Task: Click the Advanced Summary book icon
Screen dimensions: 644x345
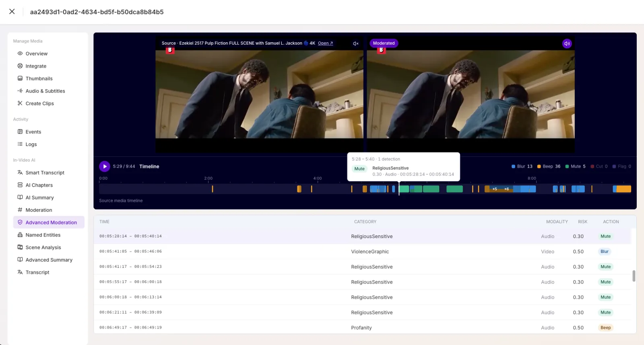Action: (x=20, y=260)
